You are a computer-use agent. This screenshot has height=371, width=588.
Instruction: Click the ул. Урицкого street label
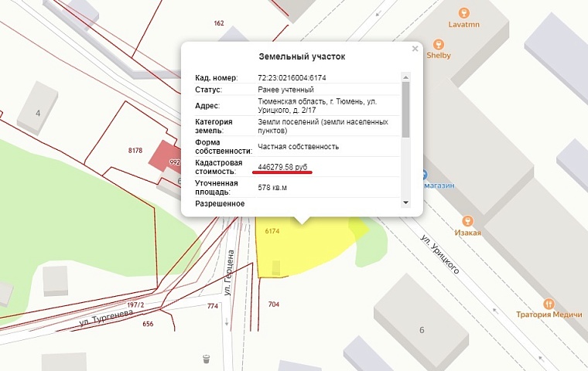(440, 254)
